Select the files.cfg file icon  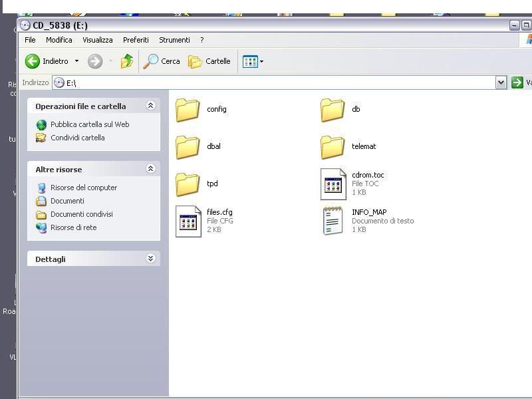(x=188, y=221)
